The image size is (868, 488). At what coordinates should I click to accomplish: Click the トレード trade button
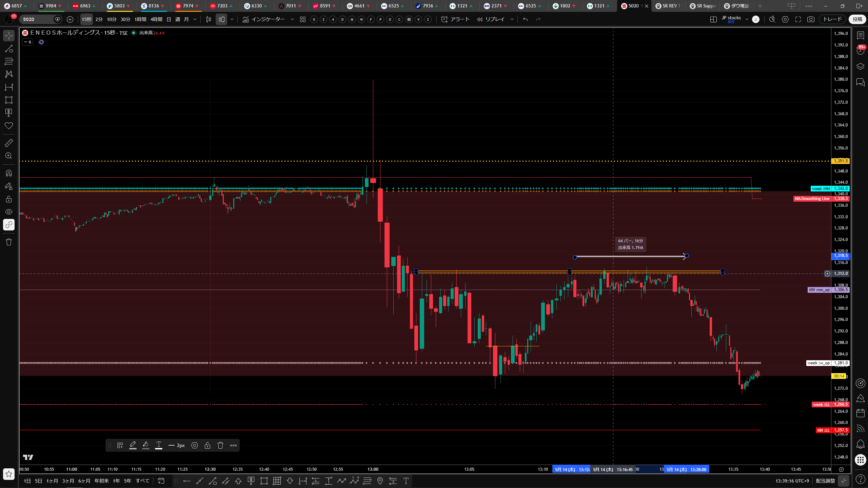832,19
